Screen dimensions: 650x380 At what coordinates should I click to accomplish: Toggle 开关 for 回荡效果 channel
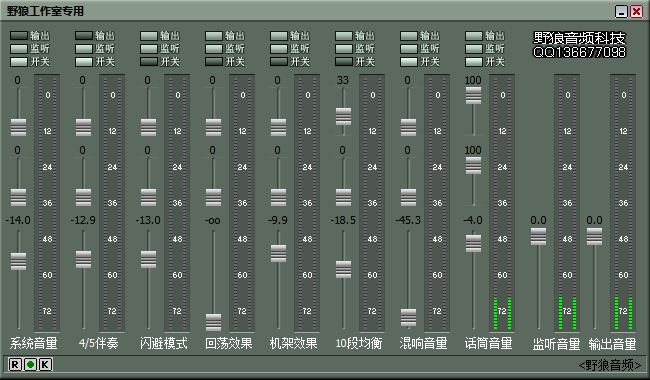[x=214, y=62]
